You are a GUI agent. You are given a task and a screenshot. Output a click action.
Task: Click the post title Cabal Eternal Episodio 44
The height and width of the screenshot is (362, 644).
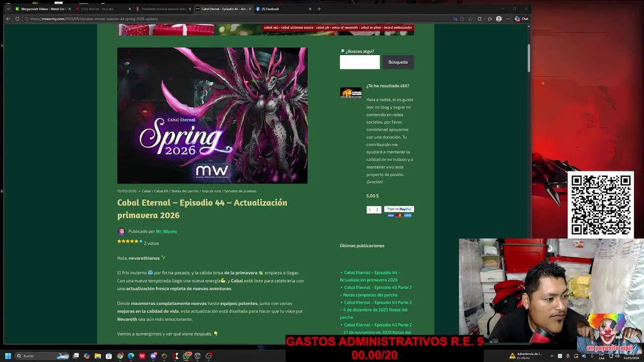pyautogui.click(x=202, y=209)
